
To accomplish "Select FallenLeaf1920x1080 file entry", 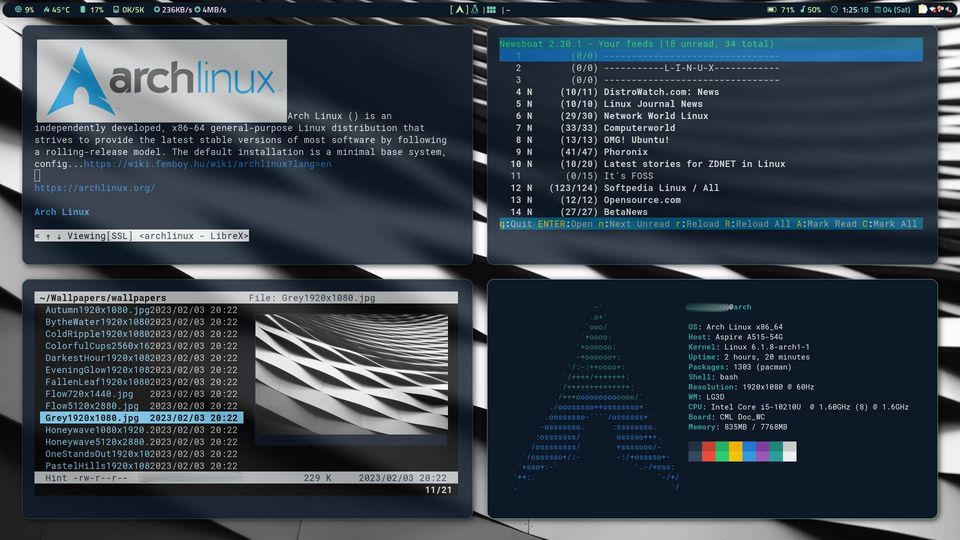I will point(141,382).
